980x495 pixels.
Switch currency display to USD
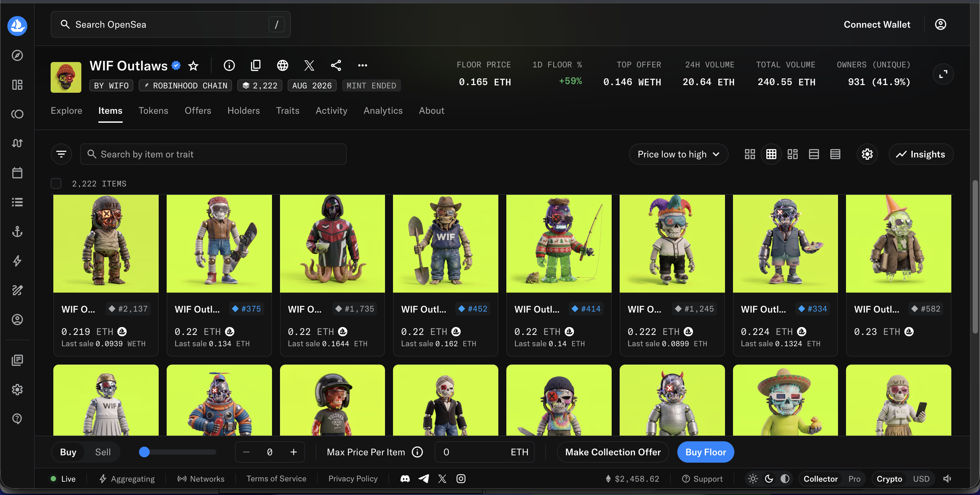(921, 479)
